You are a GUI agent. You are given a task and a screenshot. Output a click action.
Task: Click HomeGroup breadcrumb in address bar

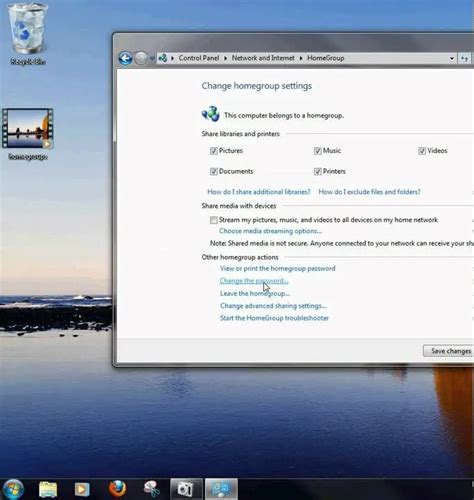325,58
